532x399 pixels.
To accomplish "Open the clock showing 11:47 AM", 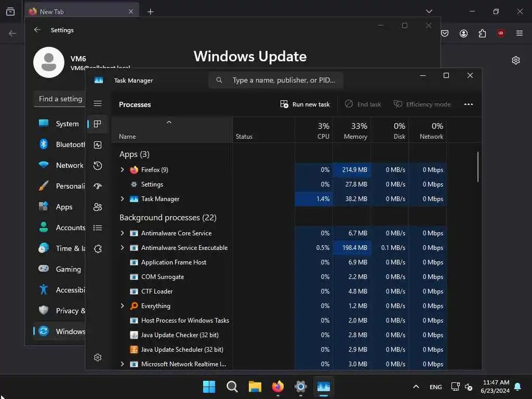I will [495, 387].
